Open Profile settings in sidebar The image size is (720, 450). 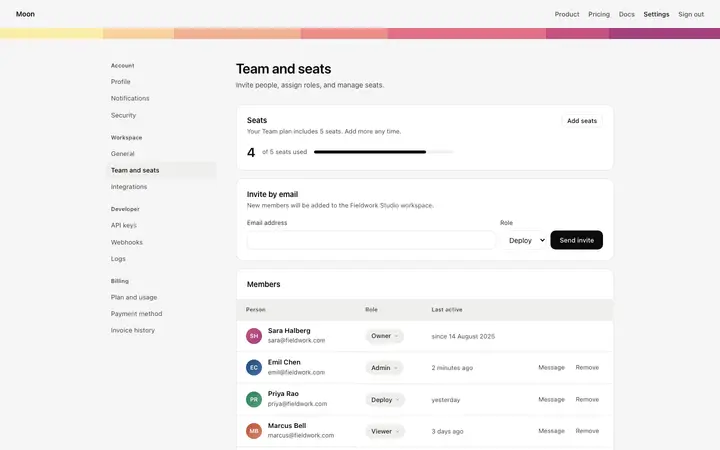[120, 82]
